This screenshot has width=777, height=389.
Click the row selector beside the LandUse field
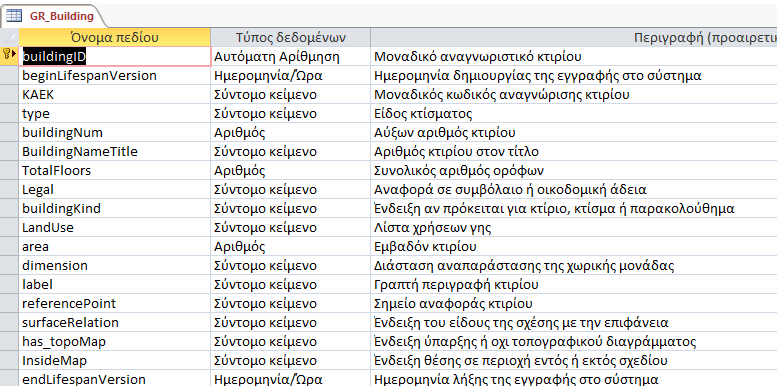pyautogui.click(x=9, y=227)
